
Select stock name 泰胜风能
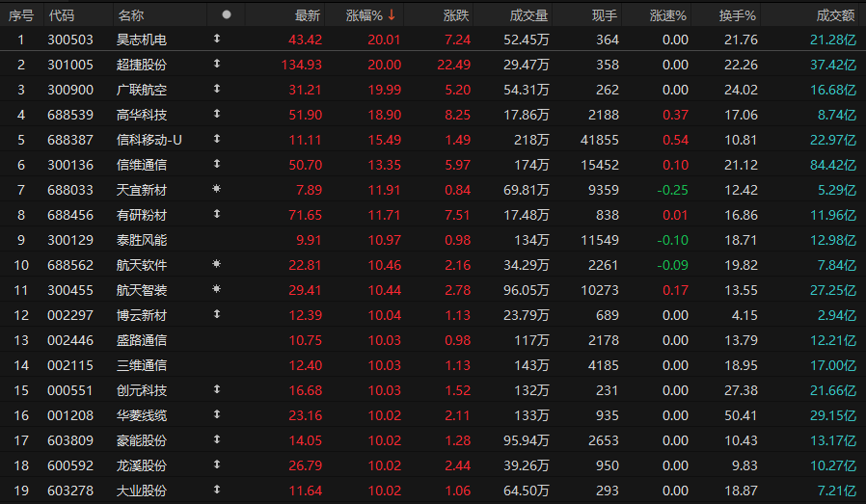[142, 240]
